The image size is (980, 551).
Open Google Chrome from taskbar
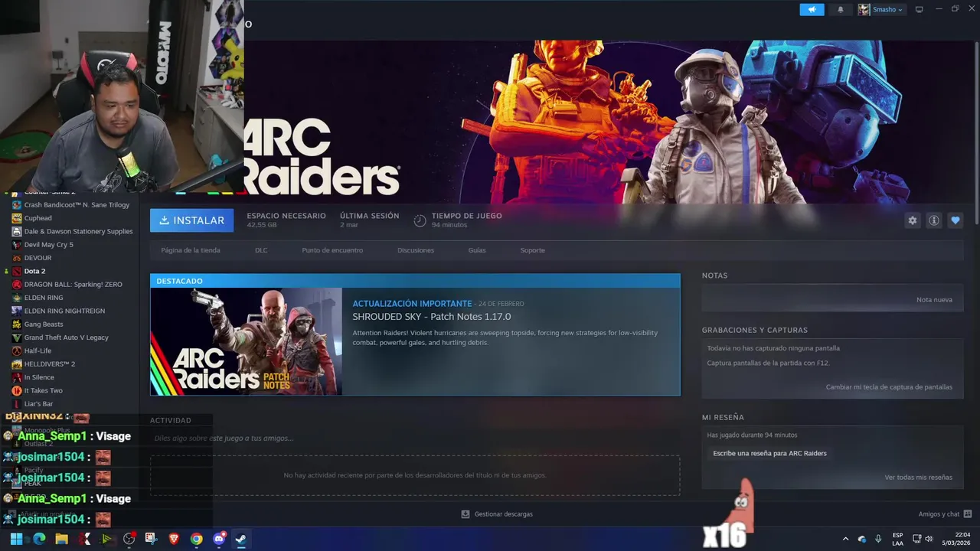click(x=197, y=539)
